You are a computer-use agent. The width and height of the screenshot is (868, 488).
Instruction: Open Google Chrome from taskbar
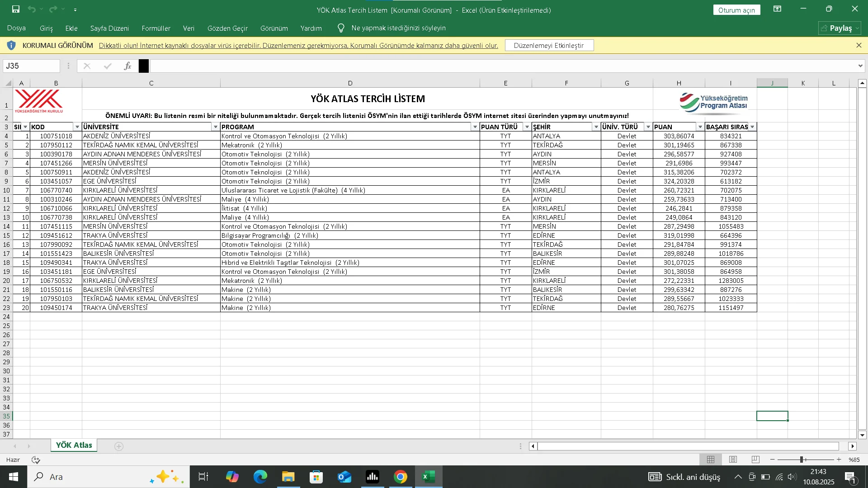tap(400, 477)
